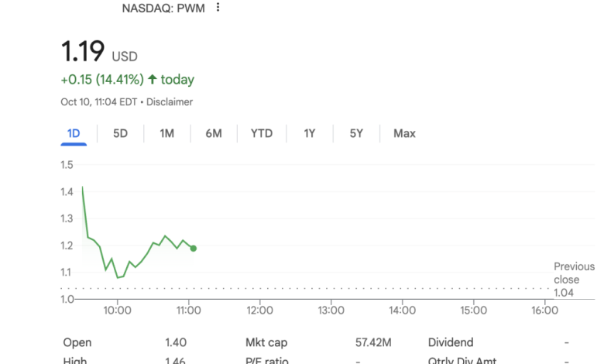Click the 1.19 USD price value
The width and height of the screenshot is (604, 364).
coord(83,53)
